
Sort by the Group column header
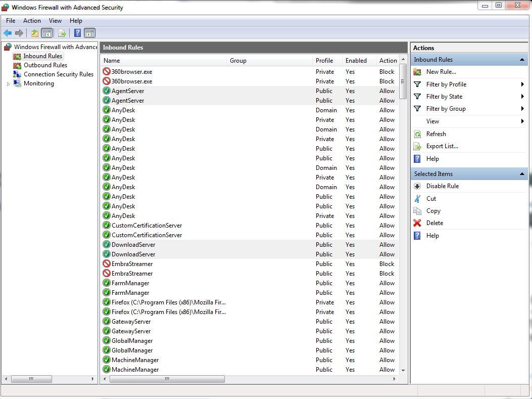pos(269,61)
